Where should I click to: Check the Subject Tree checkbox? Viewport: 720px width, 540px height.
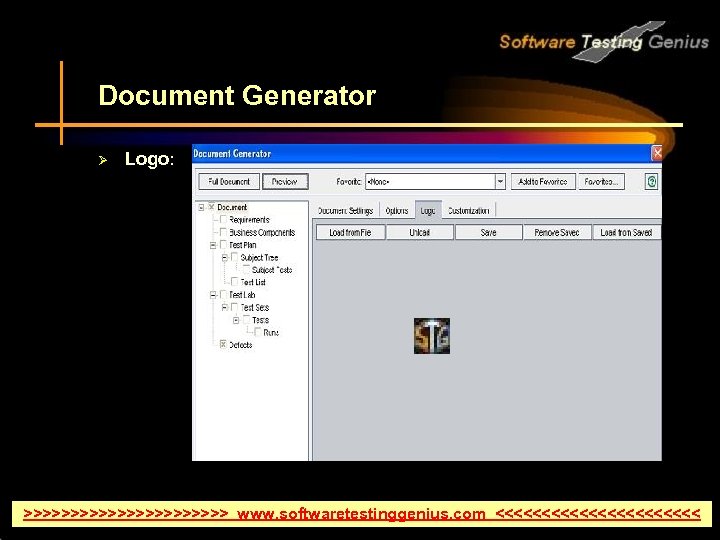[235, 257]
